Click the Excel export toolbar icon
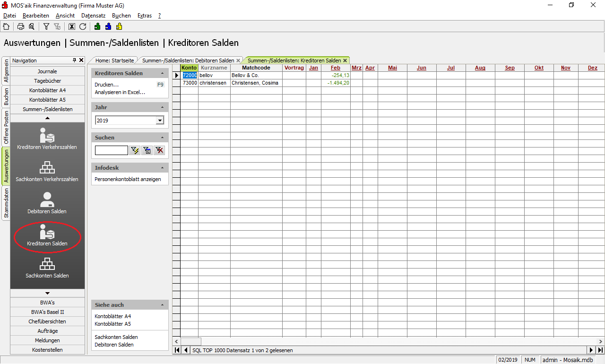This screenshot has height=364, width=605. (x=72, y=26)
